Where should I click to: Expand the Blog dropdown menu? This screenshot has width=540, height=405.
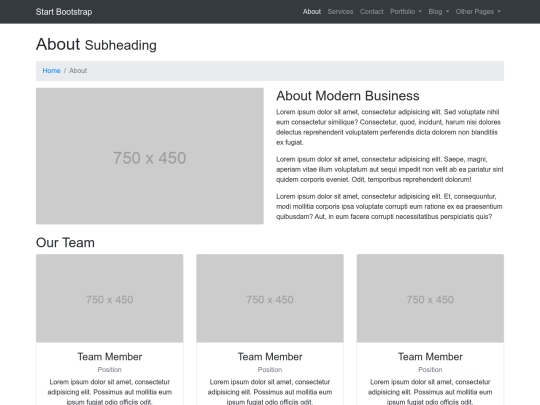pos(438,12)
